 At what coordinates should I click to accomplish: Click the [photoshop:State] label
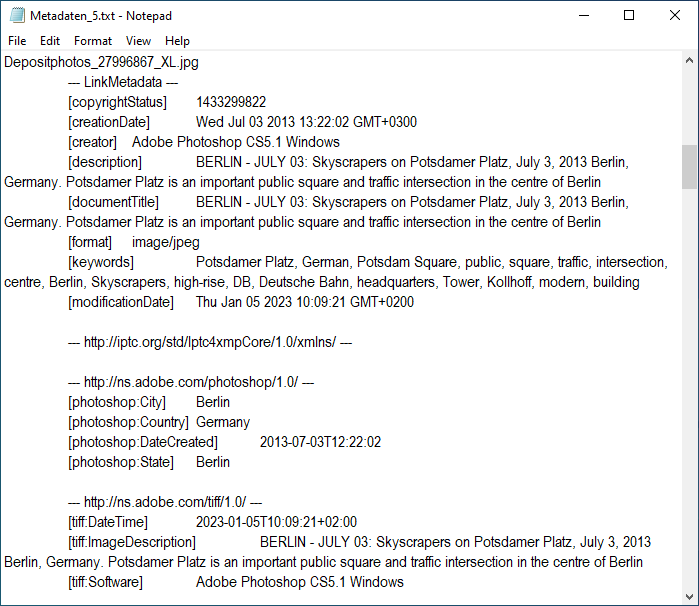(x=121, y=462)
